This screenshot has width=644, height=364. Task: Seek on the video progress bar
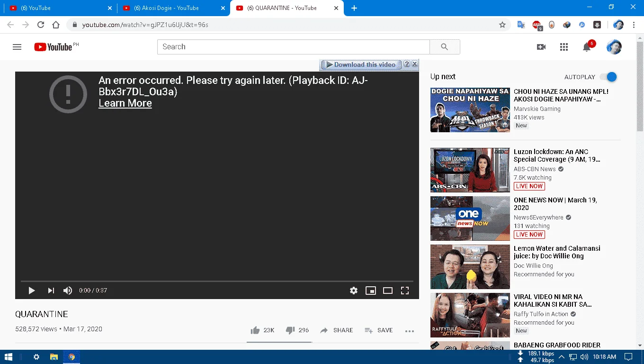[x=217, y=282]
